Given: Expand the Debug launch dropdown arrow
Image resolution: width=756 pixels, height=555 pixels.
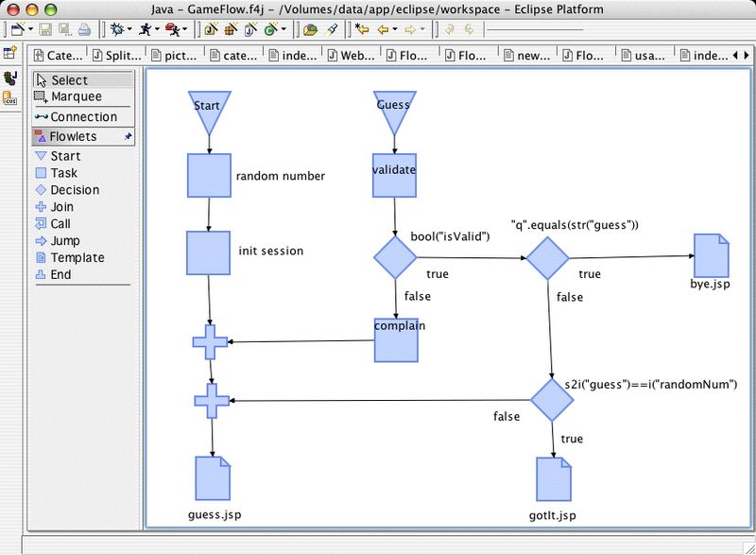Looking at the screenshot, I should point(129,30).
